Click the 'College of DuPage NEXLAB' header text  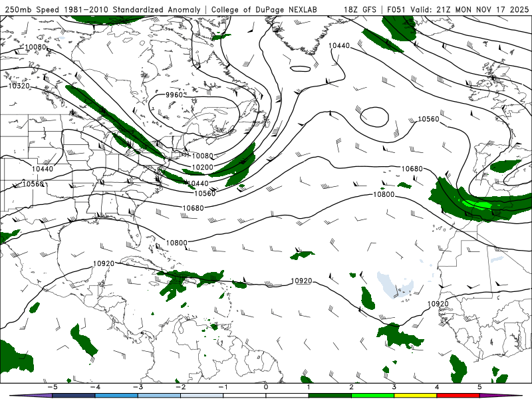click(264, 9)
